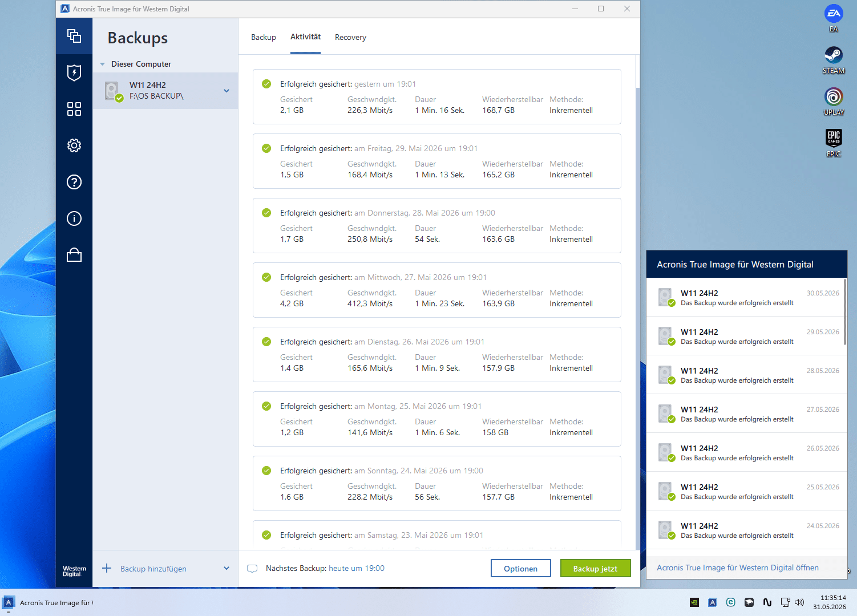Click the 412,3 Mbit/s speed value
The image size is (857, 616).
tap(370, 304)
